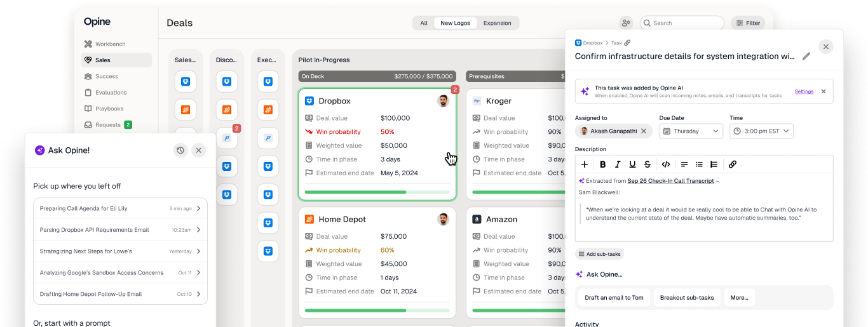868x327 pixels.
Task: Open the 3:00 pm EST time dropdown
Action: click(x=761, y=131)
